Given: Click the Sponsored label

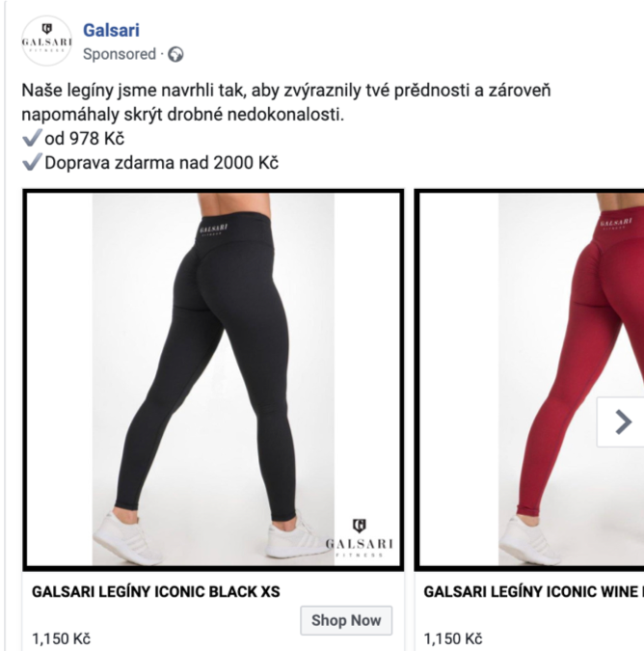Looking at the screenshot, I should [119, 55].
